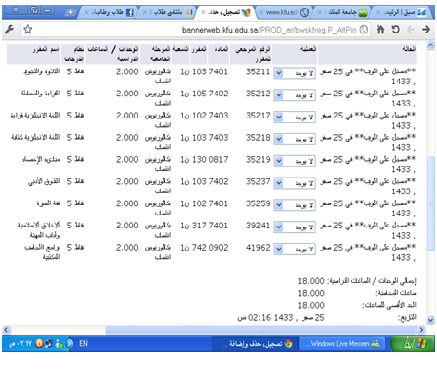The width and height of the screenshot is (437, 380).
Task: Switch to the www.kfu.ed tab
Action: pos(285,13)
